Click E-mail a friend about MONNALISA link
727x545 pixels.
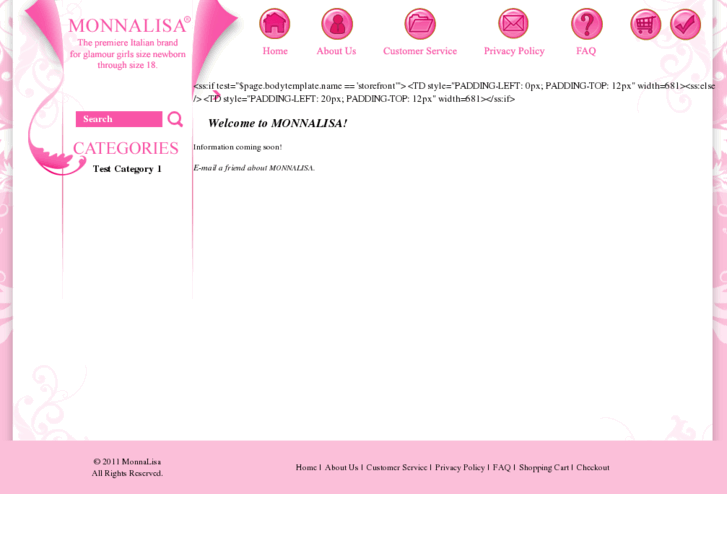[254, 168]
